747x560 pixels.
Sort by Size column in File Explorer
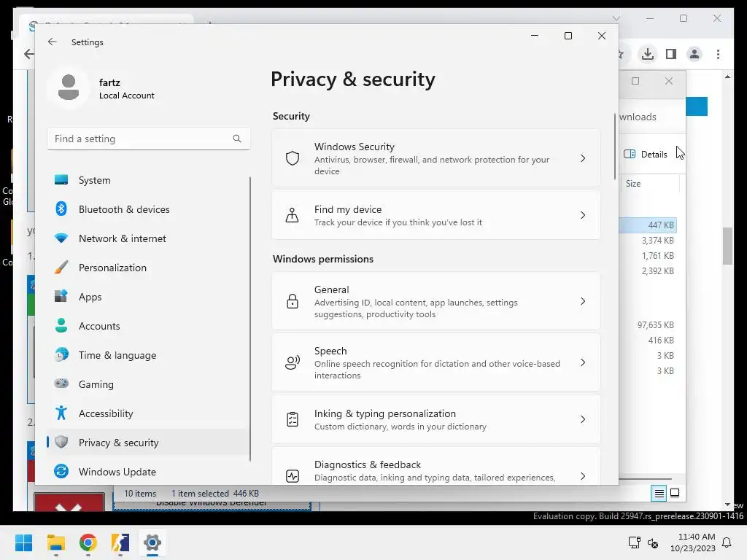(633, 183)
